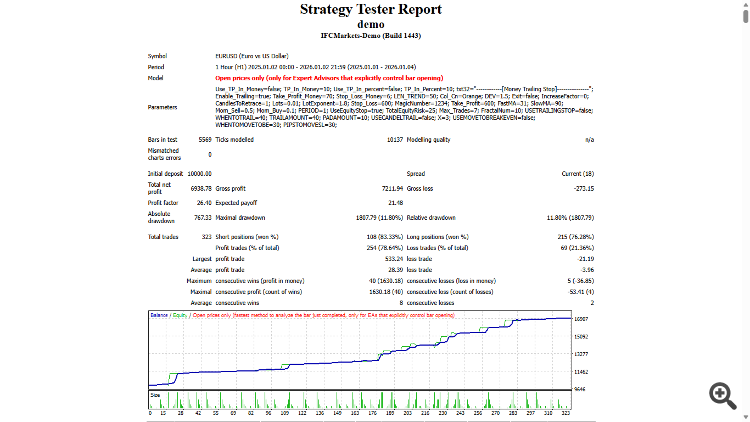Click the gross profit value 7211.94

(x=392, y=189)
